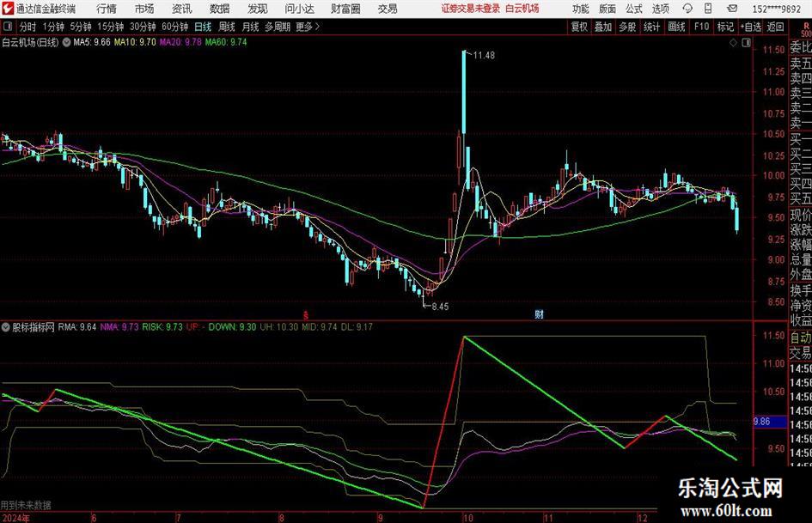This screenshot has width=812, height=523.
Task: Click the MA60: 9.74 value label
Action: [226, 42]
